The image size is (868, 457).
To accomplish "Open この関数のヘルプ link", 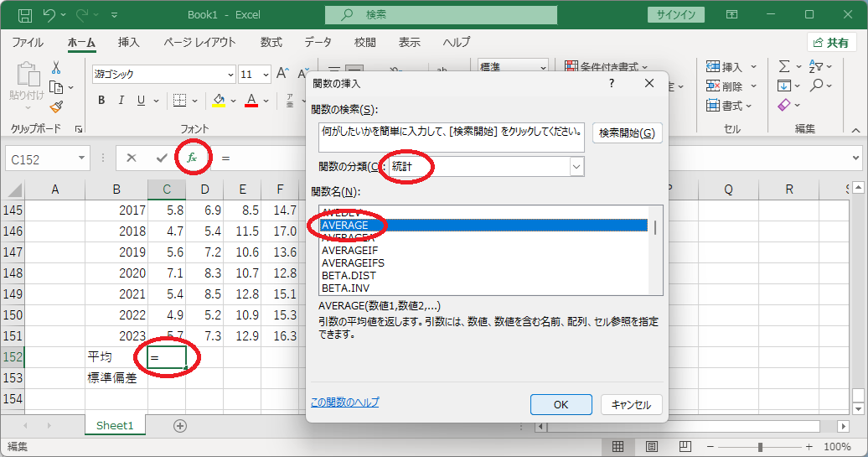I will tap(345, 402).
